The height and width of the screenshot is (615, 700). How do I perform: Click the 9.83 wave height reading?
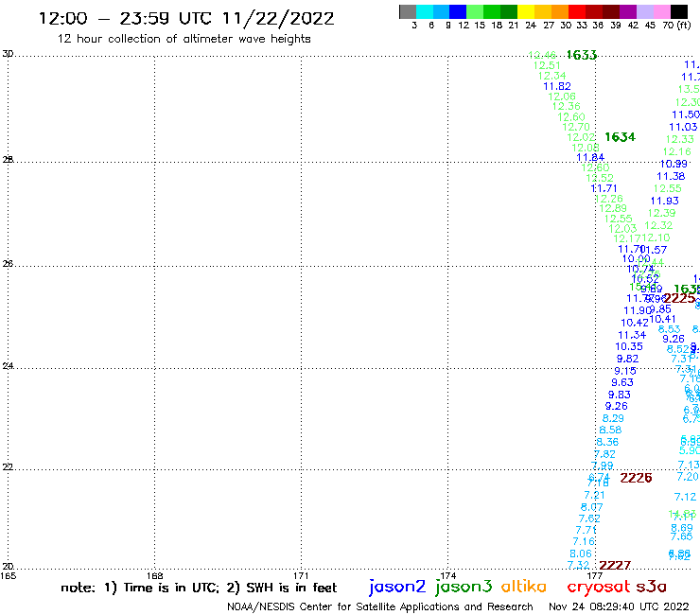coord(620,395)
